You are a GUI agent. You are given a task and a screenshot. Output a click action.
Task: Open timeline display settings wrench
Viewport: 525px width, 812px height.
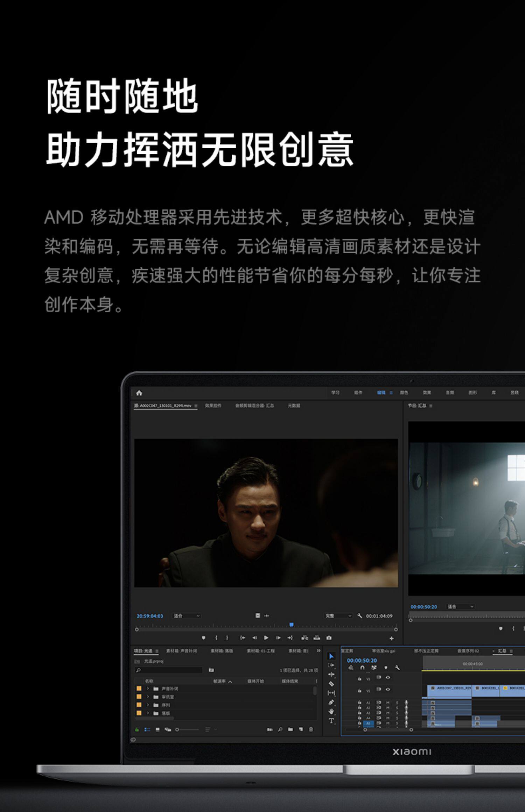[x=397, y=668]
